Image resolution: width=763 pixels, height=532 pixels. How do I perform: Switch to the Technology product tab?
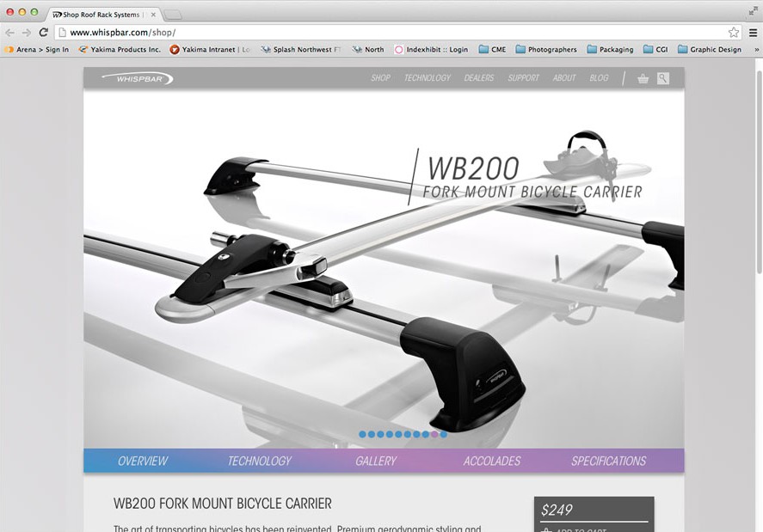(259, 461)
